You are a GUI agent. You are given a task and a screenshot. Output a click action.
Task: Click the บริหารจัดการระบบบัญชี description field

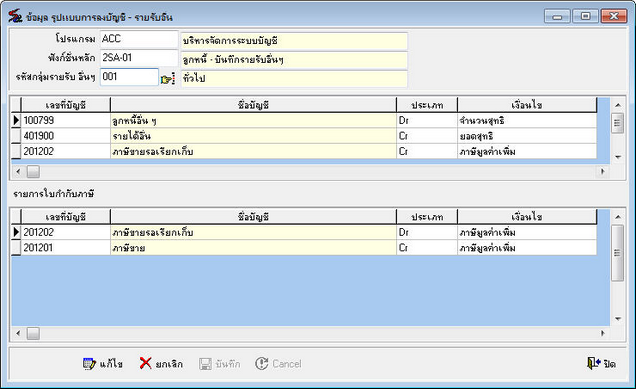294,41
